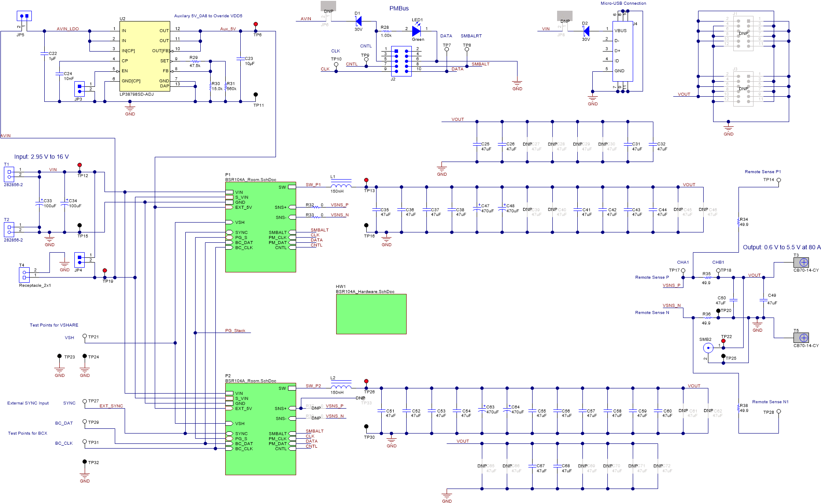Click jumper JP3 below U2
Image resolution: width=821 pixels, height=504 pixels.
point(79,89)
